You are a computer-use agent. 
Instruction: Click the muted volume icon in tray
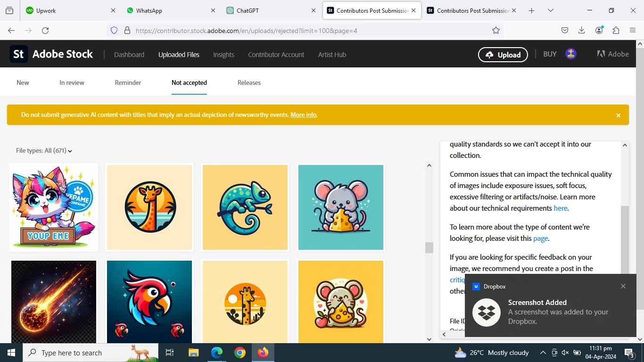tap(565, 353)
